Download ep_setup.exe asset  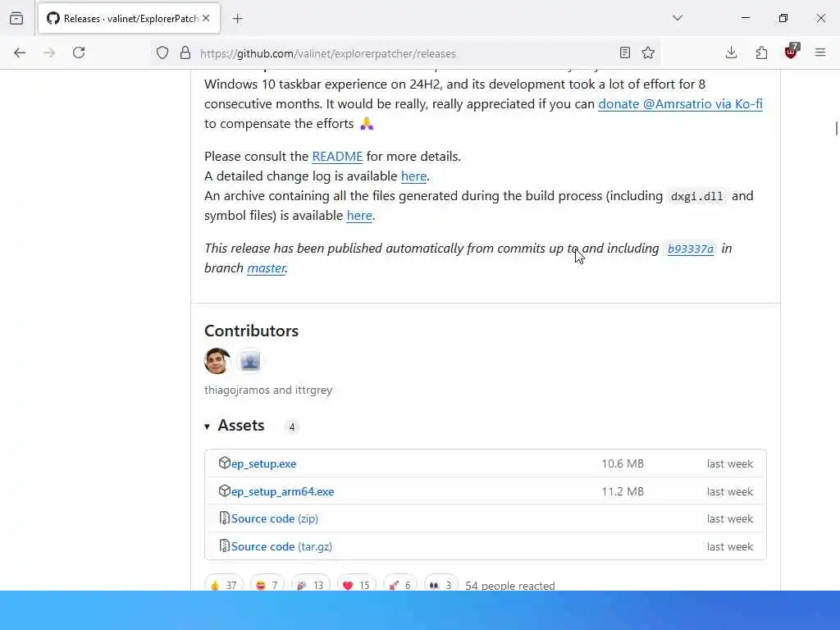click(x=263, y=464)
